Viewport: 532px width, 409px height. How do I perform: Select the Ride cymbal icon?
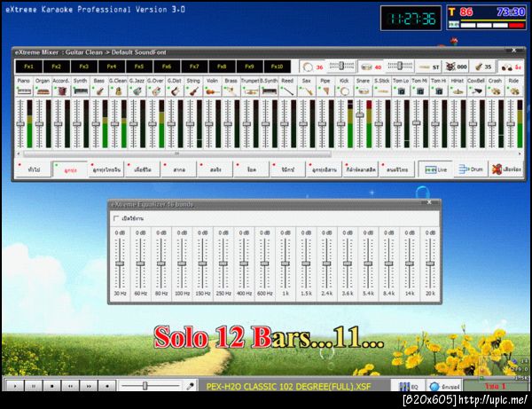tap(514, 90)
